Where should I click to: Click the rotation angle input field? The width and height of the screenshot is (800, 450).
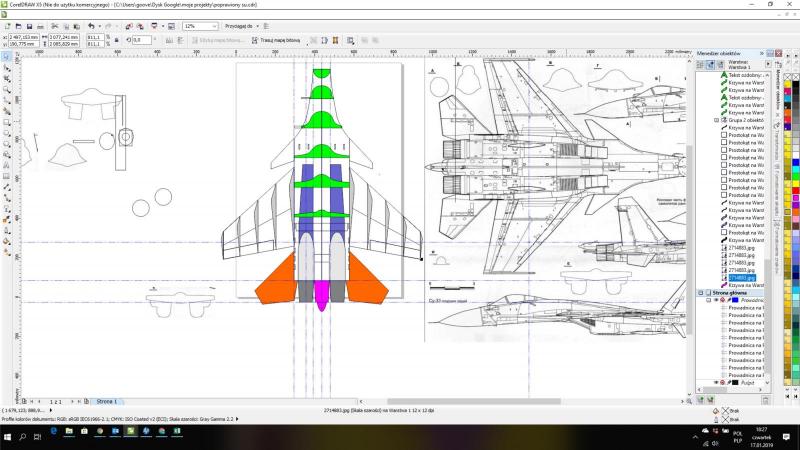(x=140, y=40)
